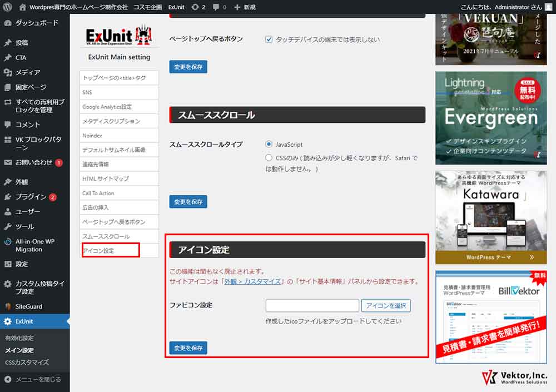Click the ExUnit gear icon in sidebar
This screenshot has height=392, width=556.
[x=7, y=321]
